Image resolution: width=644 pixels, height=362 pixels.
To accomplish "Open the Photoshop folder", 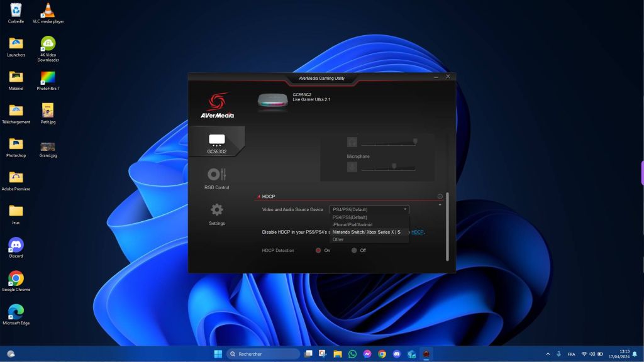I will tap(16, 148).
